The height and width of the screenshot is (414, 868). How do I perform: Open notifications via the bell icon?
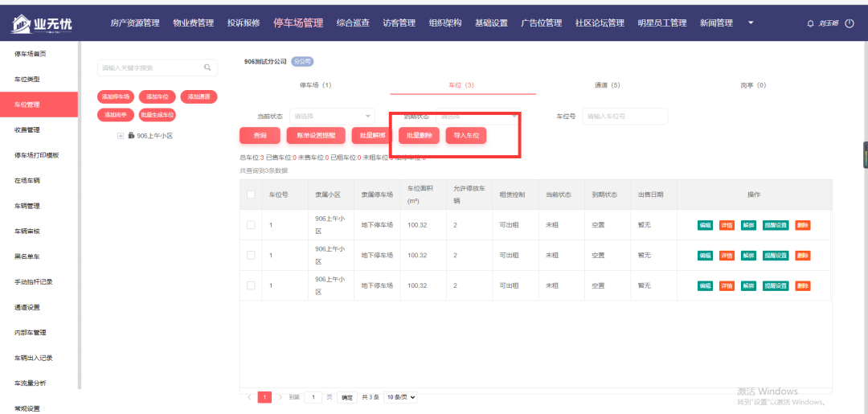point(810,23)
